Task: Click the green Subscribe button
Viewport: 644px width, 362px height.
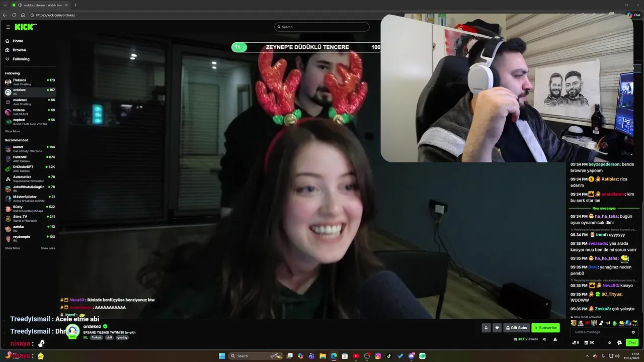Action: click(545, 328)
